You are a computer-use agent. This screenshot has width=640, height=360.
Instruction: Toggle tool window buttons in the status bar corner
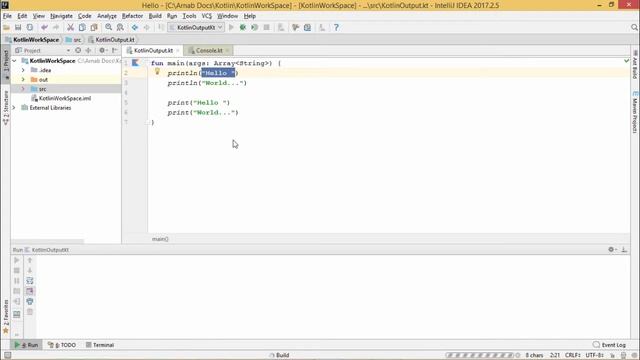pos(7,356)
